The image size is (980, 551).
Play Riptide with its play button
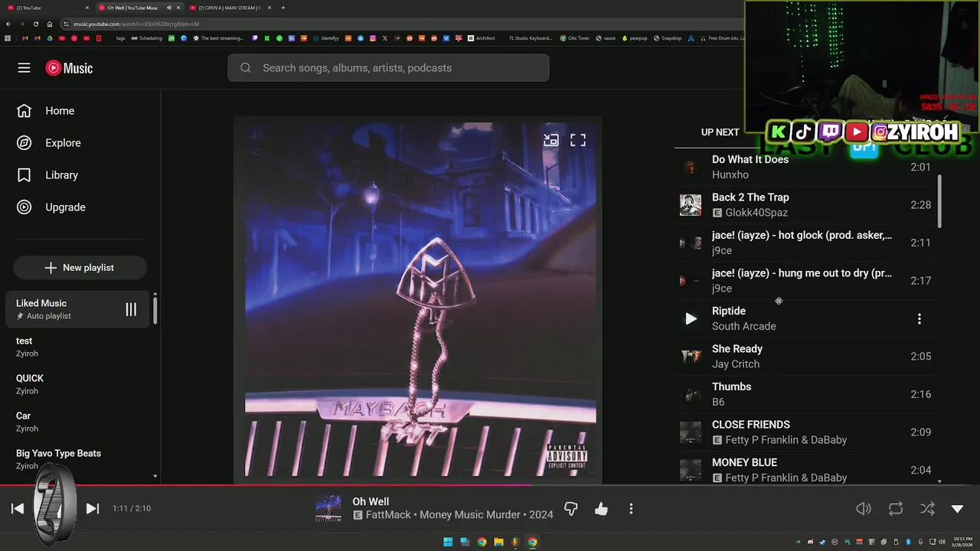[691, 319]
